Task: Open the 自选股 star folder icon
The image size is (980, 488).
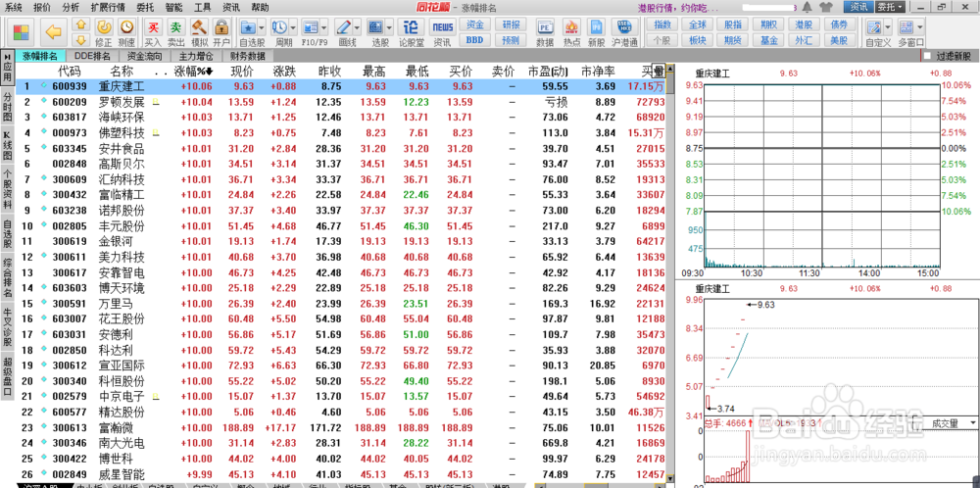Action: (x=248, y=27)
